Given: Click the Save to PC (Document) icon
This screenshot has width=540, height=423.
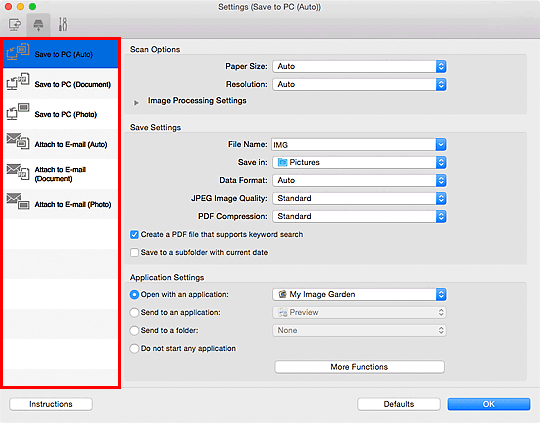Looking at the screenshot, I should pos(18,82).
